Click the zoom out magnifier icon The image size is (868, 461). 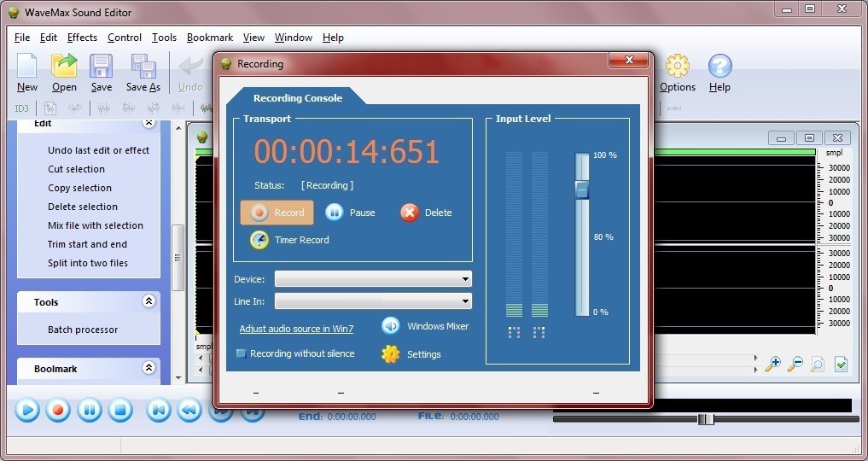click(x=795, y=364)
